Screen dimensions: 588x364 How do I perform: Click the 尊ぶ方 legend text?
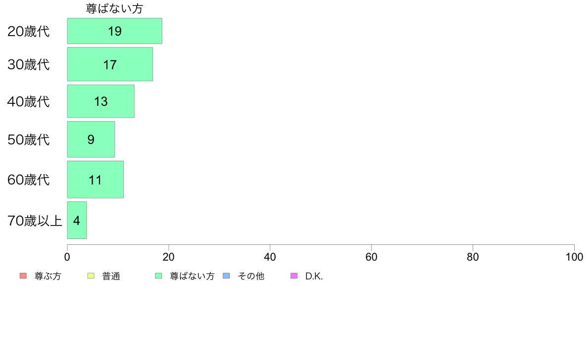pos(48,276)
